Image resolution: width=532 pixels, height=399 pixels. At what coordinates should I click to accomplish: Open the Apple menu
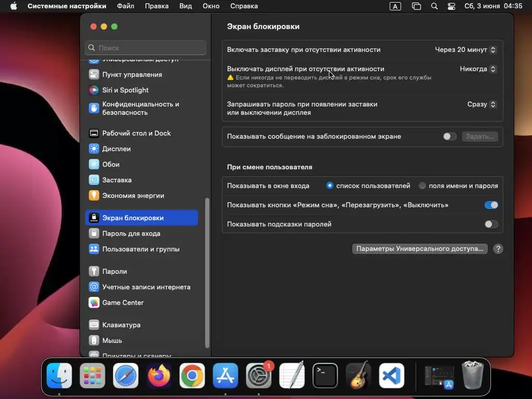[x=14, y=6]
